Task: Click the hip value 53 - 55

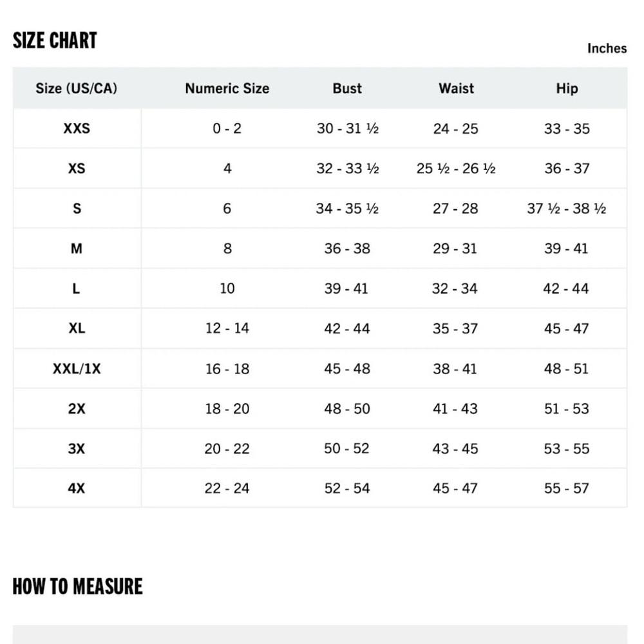Action: [x=567, y=449]
